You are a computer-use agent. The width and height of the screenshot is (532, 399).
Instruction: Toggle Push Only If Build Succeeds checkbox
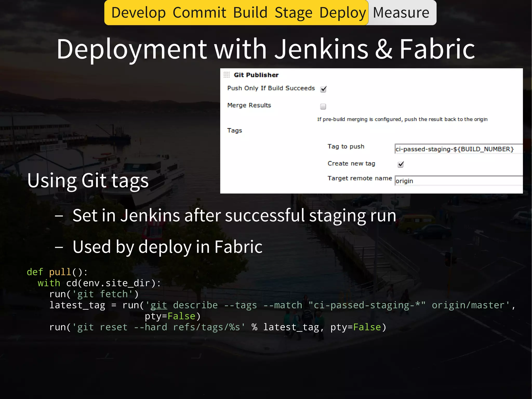coord(323,89)
